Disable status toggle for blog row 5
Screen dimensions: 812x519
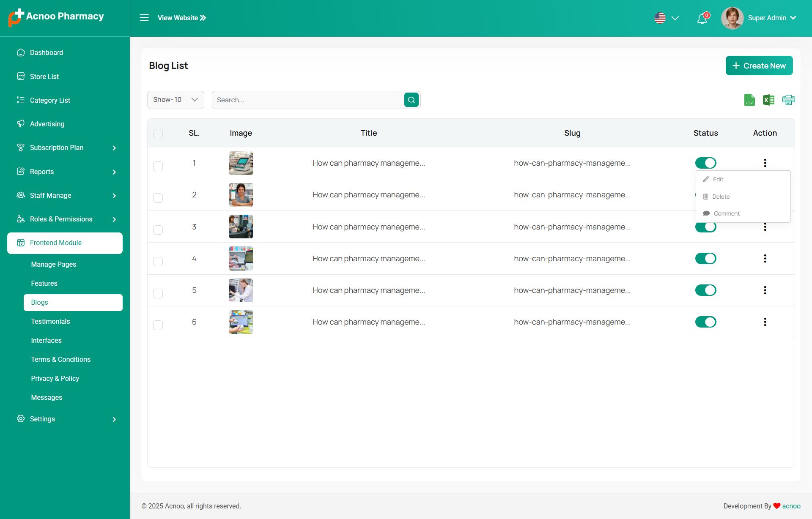[705, 290]
